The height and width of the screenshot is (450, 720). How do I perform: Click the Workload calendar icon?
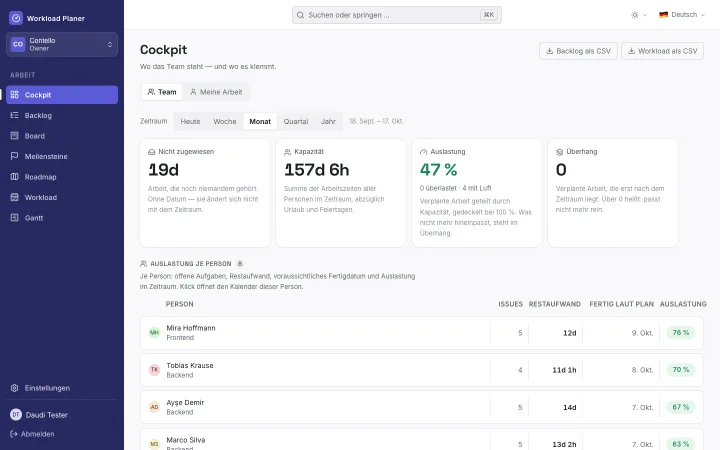coord(15,197)
